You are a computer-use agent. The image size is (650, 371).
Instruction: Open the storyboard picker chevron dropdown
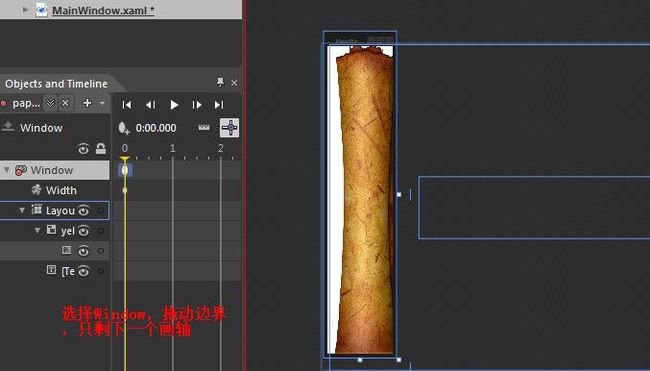pyautogui.click(x=50, y=103)
